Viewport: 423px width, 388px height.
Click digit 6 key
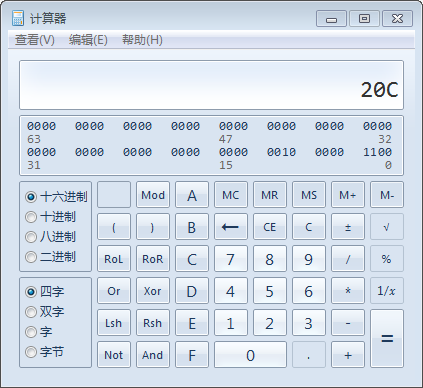(309, 291)
